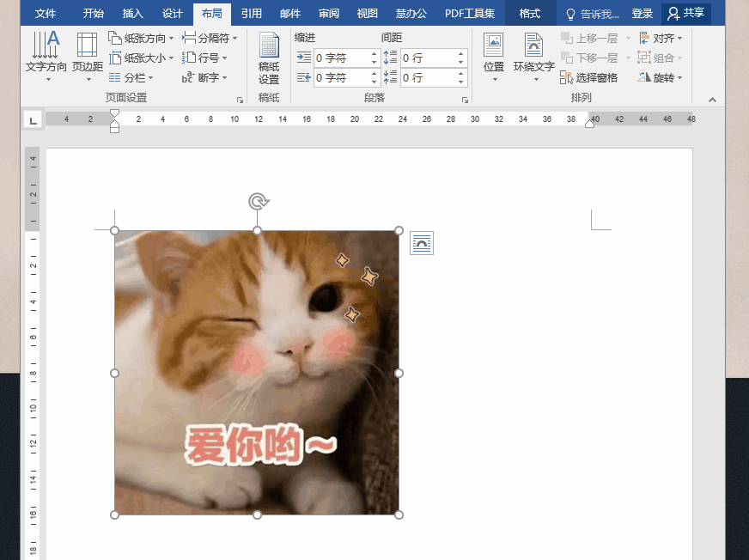Open the 页边距 margins menu
Viewport: 749px width, 560px height.
88,55
